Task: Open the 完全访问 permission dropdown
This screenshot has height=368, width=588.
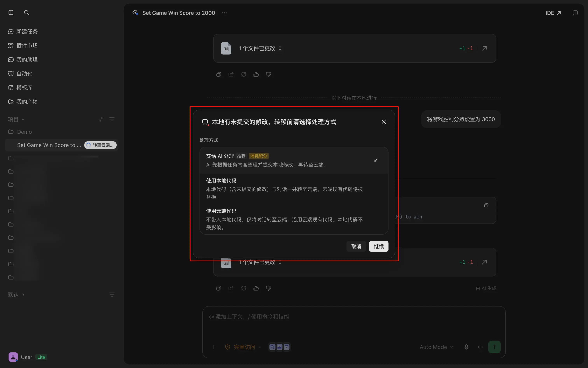Action: pos(243,347)
